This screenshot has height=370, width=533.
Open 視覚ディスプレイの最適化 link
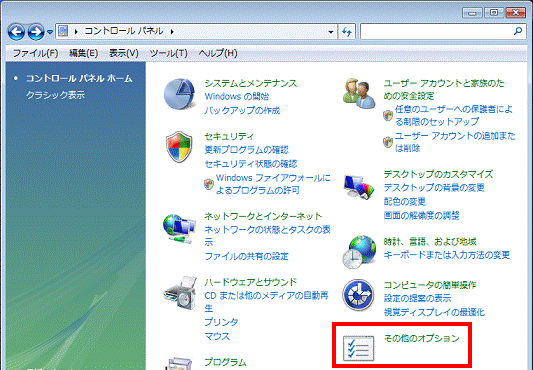pyautogui.click(x=434, y=312)
